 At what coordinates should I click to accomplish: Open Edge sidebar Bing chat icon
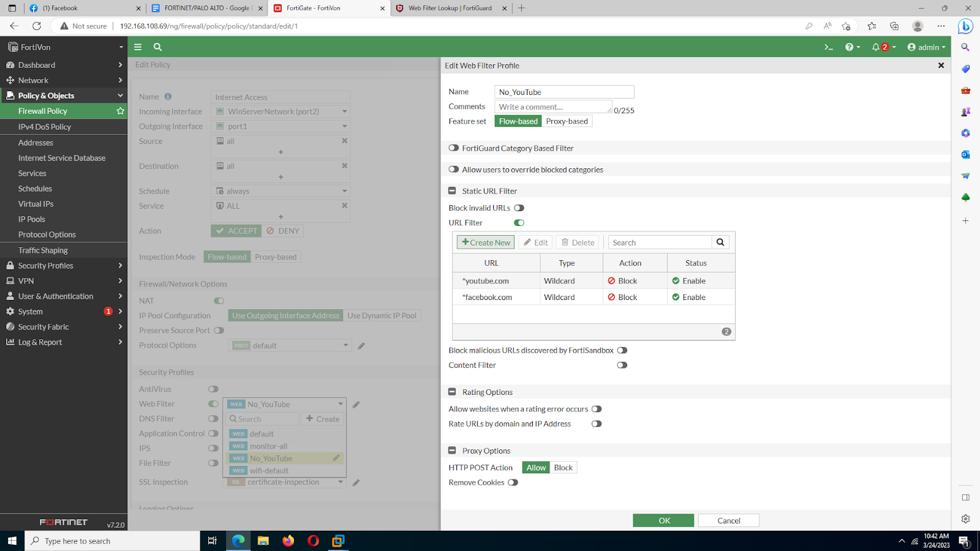[966, 26]
